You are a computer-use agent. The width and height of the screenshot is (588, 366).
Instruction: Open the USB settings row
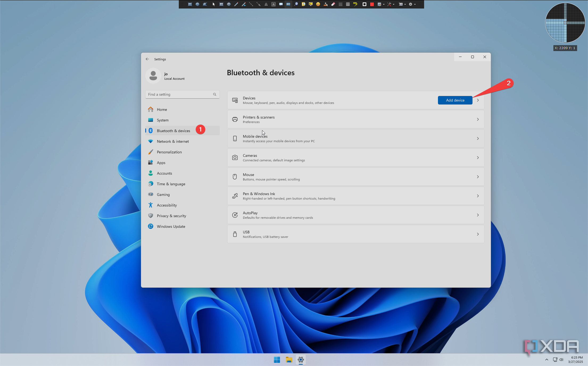[x=356, y=234]
